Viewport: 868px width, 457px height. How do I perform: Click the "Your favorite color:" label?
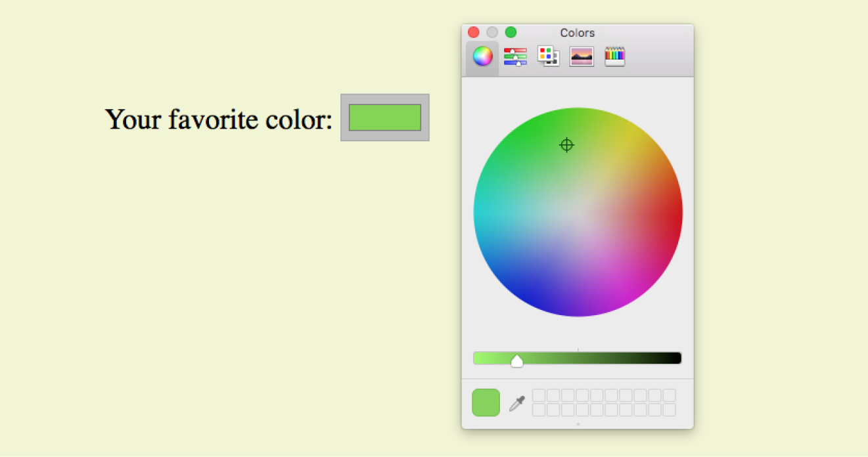[x=219, y=120]
